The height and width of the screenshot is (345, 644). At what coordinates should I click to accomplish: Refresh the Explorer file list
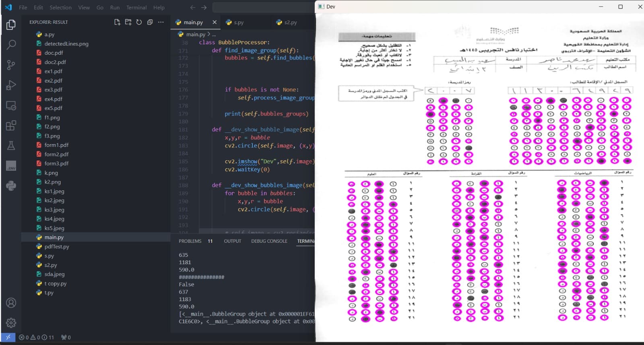[x=139, y=22]
